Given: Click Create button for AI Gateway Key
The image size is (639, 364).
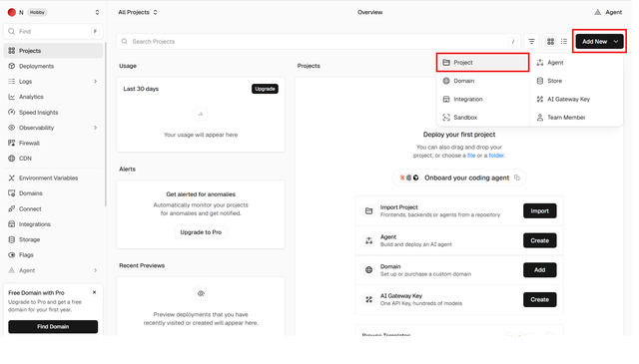Looking at the screenshot, I should [539, 299].
